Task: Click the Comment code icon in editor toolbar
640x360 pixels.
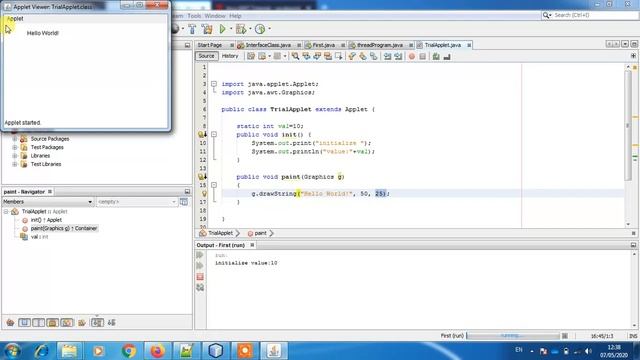Action: click(x=436, y=56)
